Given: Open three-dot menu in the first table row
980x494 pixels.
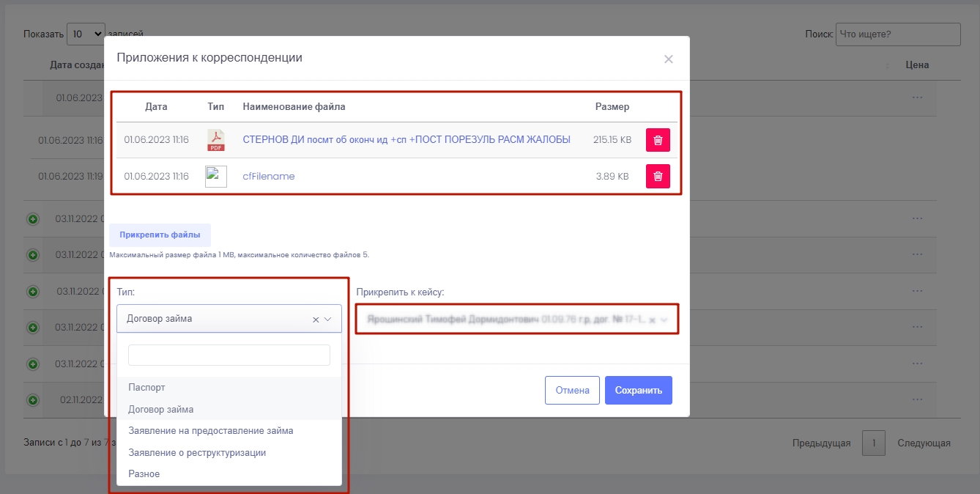Looking at the screenshot, I should point(917,97).
